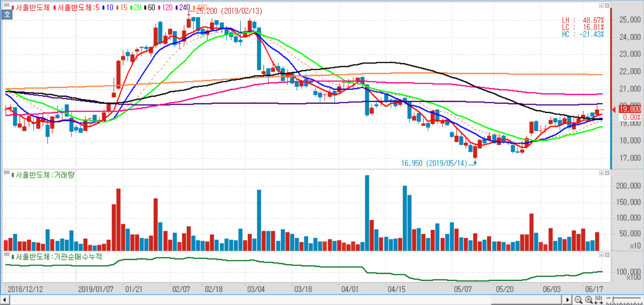This screenshot has width=644, height=305.
Task: Click the zoom in magnifier icon
Action: pyautogui.click(x=589, y=300)
